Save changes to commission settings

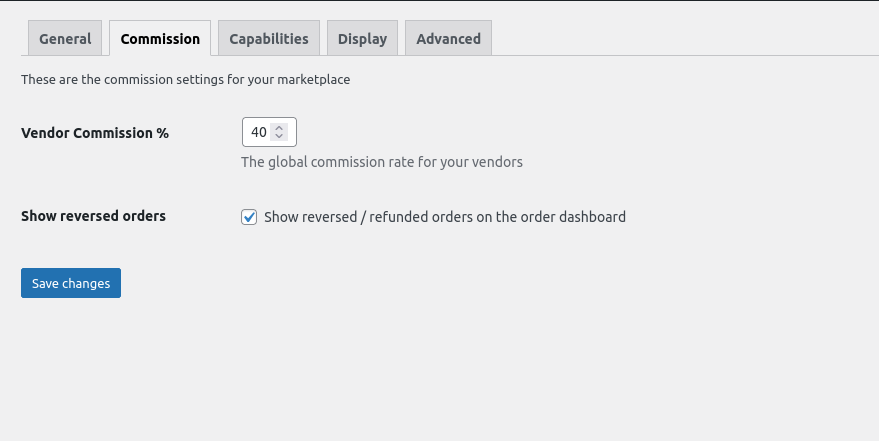(71, 283)
